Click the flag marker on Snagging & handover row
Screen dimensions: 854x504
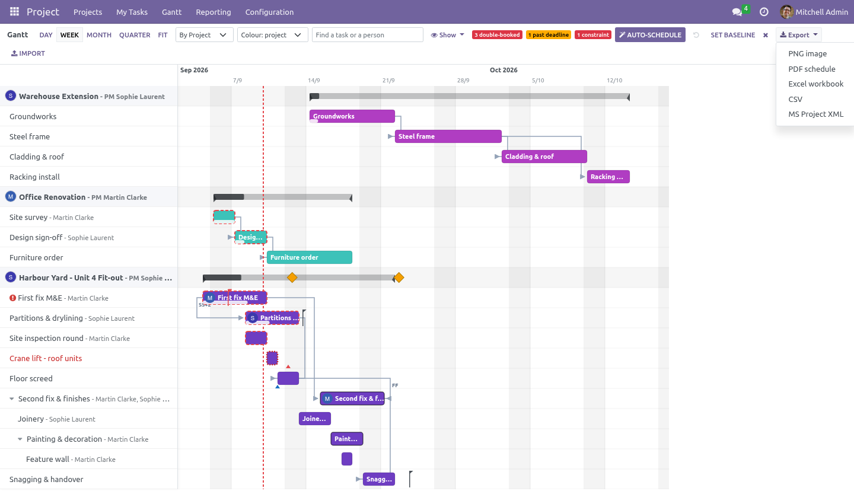point(411,478)
